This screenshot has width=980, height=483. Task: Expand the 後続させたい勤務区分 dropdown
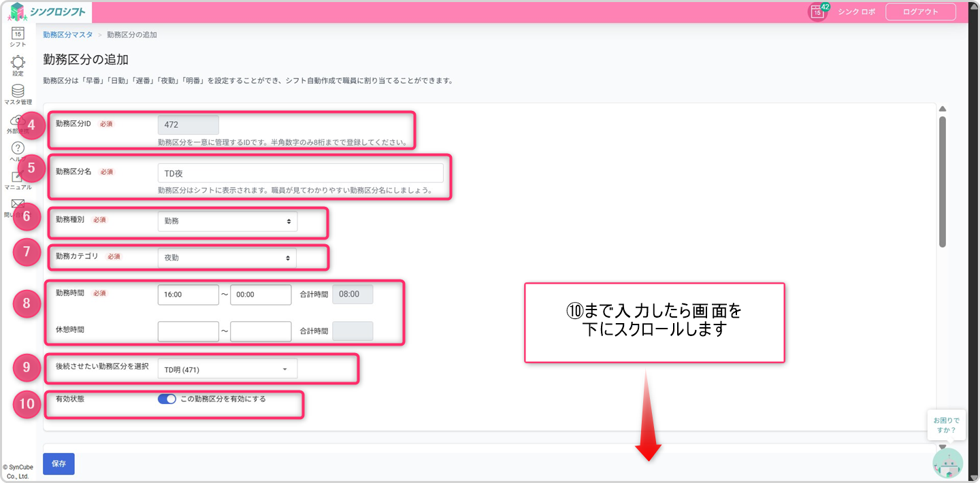click(227, 369)
